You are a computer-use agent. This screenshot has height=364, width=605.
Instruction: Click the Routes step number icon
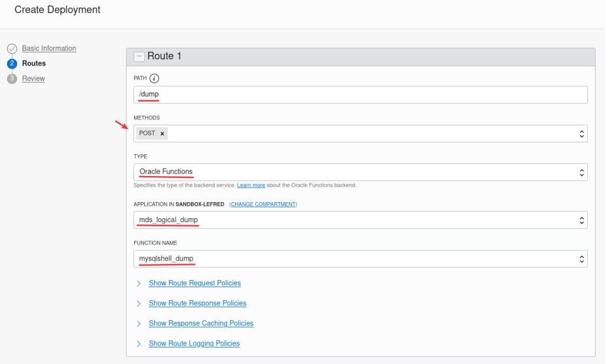[x=12, y=63]
